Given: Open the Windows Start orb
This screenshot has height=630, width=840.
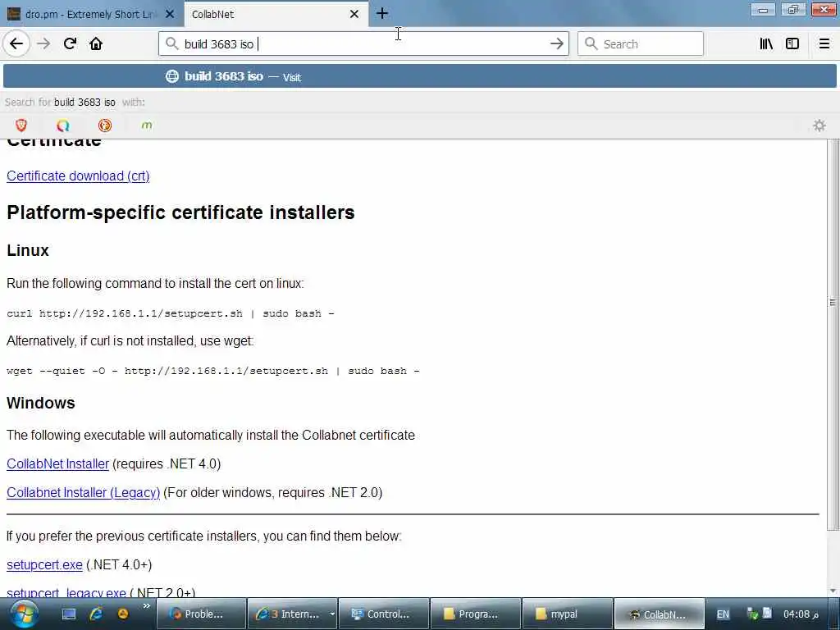Looking at the screenshot, I should click(x=24, y=614).
